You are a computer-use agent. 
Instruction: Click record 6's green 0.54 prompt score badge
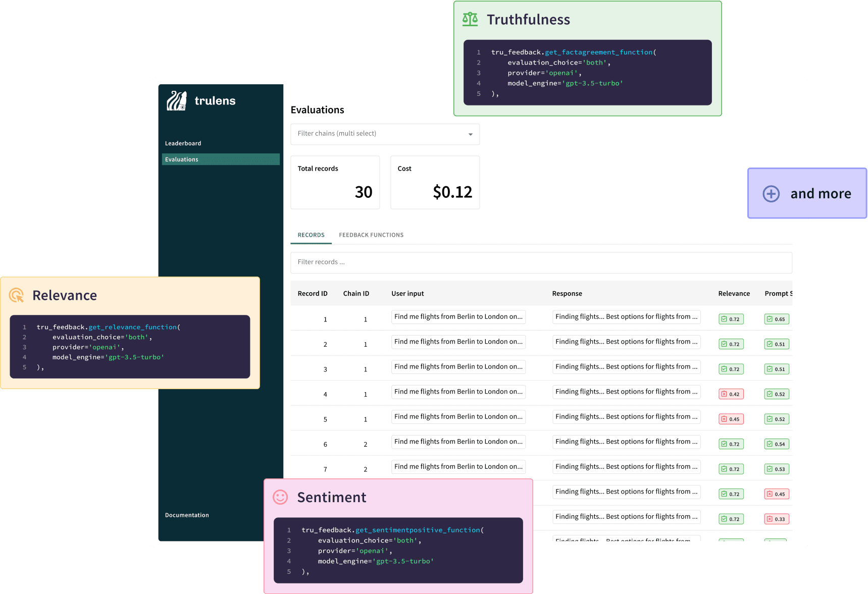pyautogui.click(x=776, y=444)
